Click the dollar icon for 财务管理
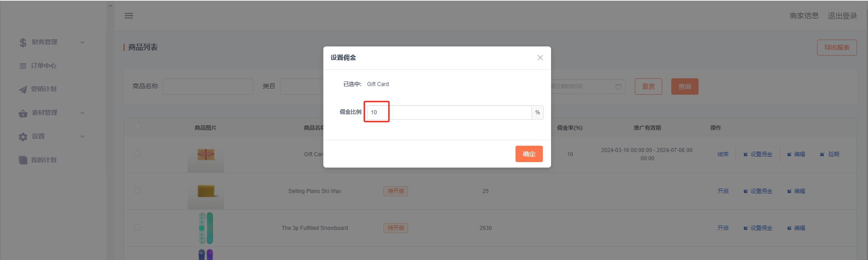 click(23, 42)
